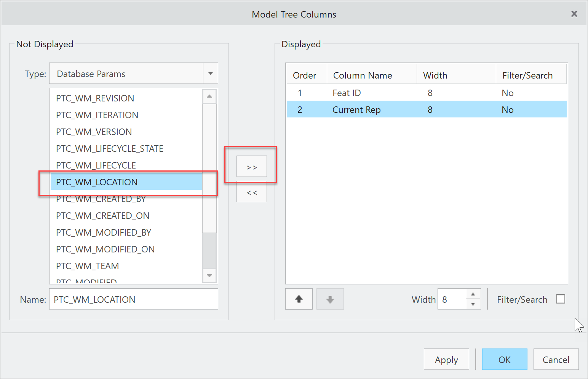This screenshot has height=379, width=588.
Task: Move selected column up with arrow
Action: [299, 299]
